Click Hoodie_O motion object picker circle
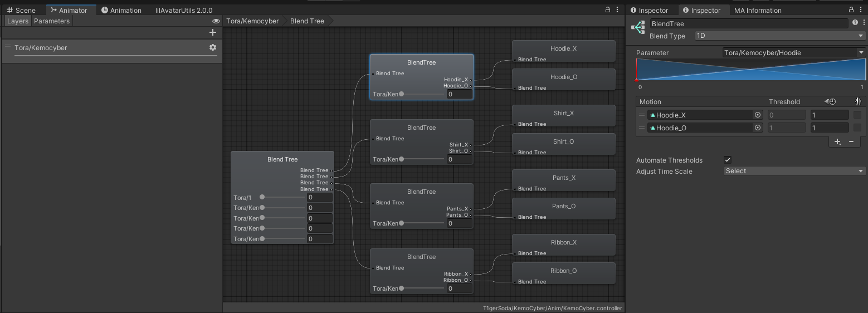 (x=758, y=128)
